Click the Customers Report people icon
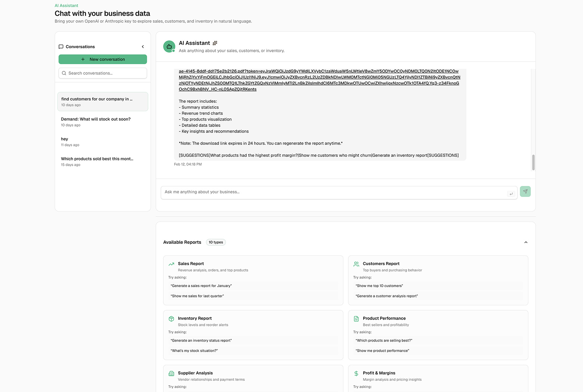 tap(356, 264)
